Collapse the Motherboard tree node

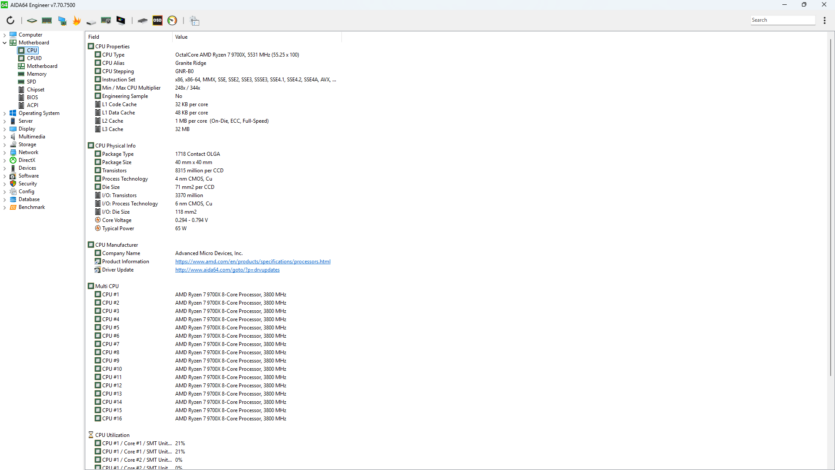click(5, 43)
